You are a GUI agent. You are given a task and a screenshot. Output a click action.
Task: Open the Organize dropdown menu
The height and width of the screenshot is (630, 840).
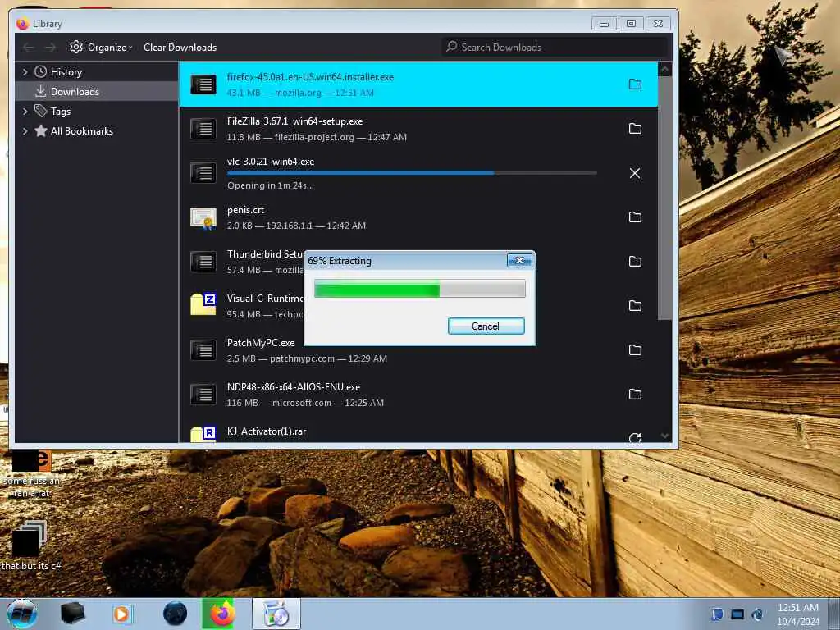101,47
